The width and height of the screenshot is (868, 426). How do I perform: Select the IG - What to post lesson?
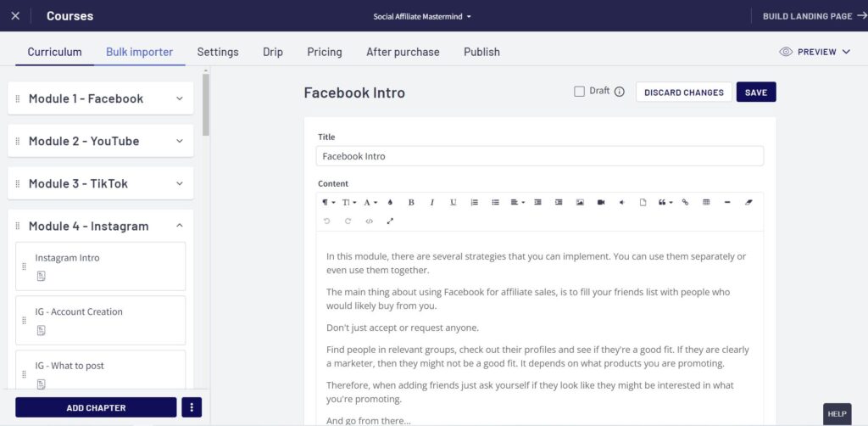click(100, 369)
